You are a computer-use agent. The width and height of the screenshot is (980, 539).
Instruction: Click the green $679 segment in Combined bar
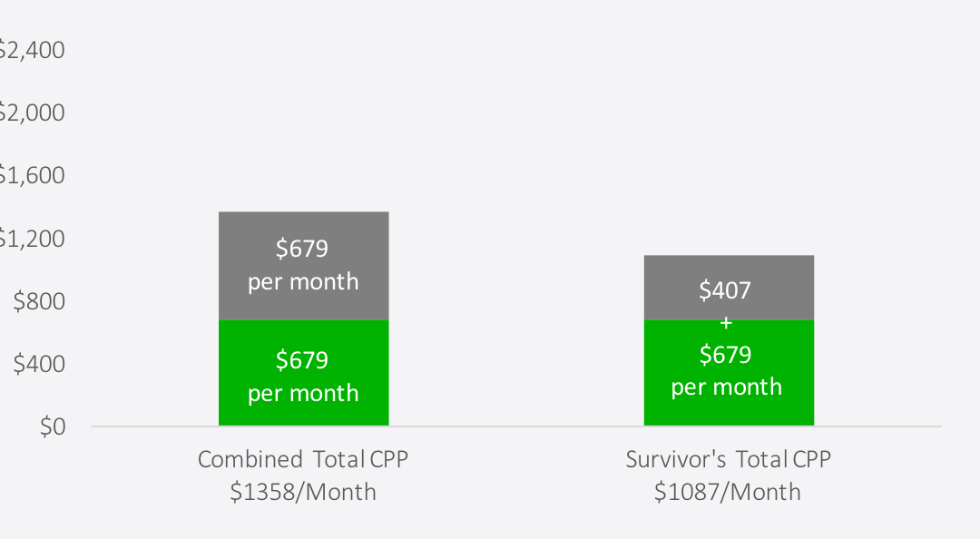[304, 373]
